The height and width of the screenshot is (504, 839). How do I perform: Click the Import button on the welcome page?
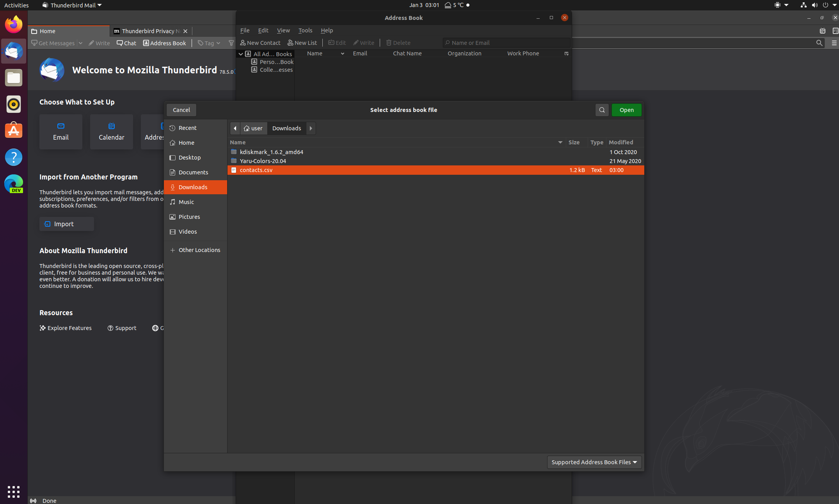tap(66, 224)
